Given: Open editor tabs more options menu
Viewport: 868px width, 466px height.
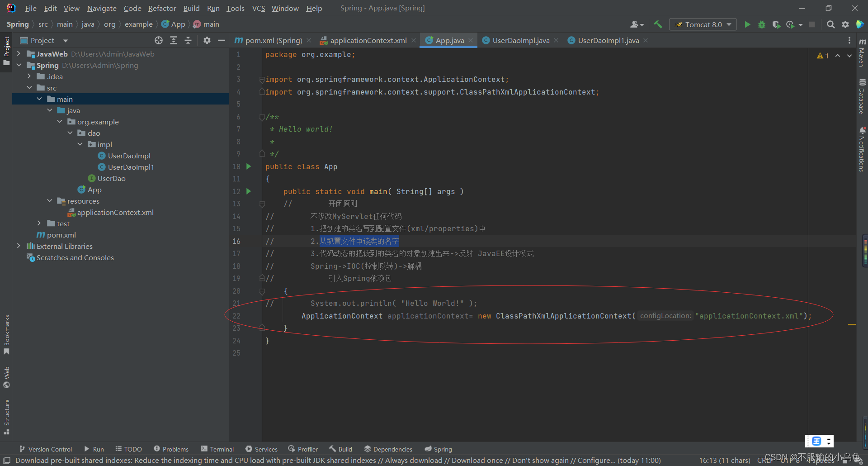Looking at the screenshot, I should 849,40.
